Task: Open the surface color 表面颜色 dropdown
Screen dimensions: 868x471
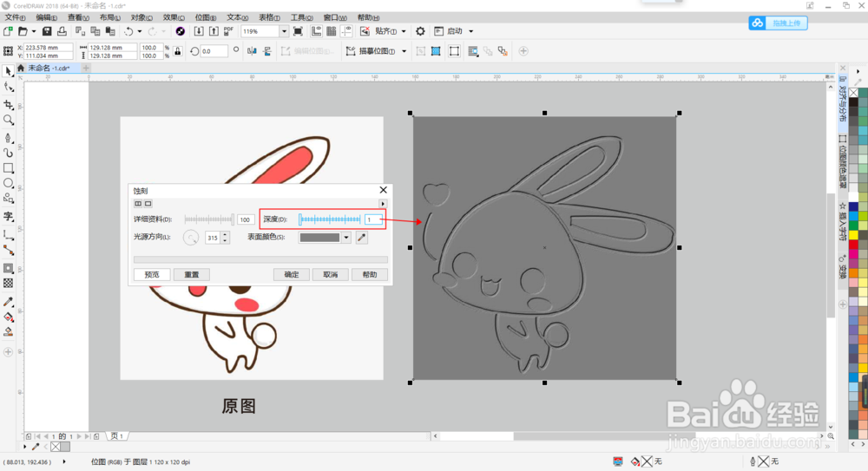Action: point(346,238)
